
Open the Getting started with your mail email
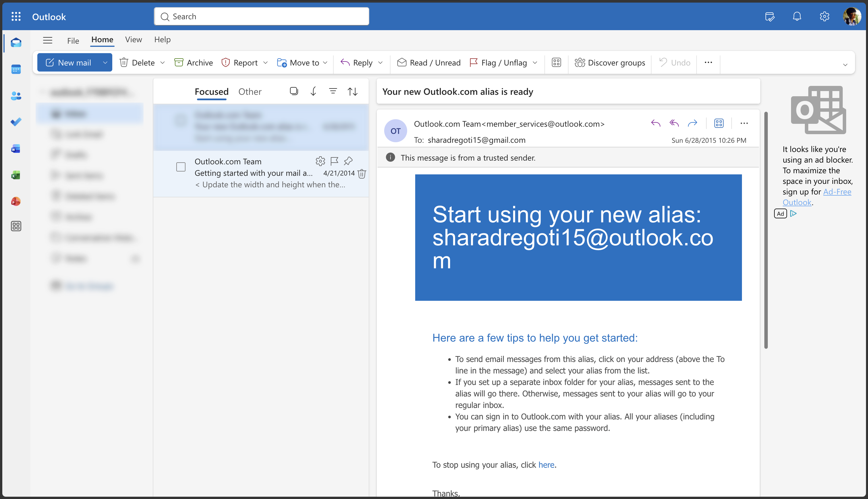pyautogui.click(x=261, y=174)
